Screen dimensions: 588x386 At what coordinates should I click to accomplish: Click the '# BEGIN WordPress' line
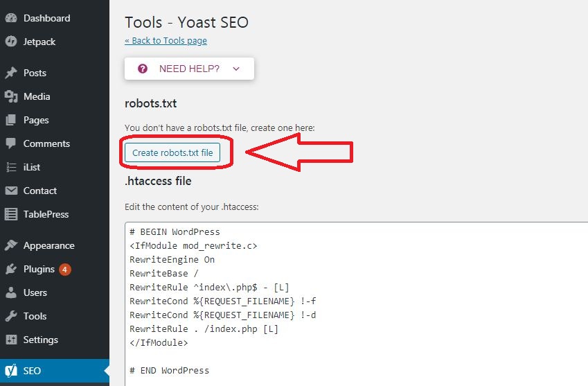pyautogui.click(x=175, y=232)
